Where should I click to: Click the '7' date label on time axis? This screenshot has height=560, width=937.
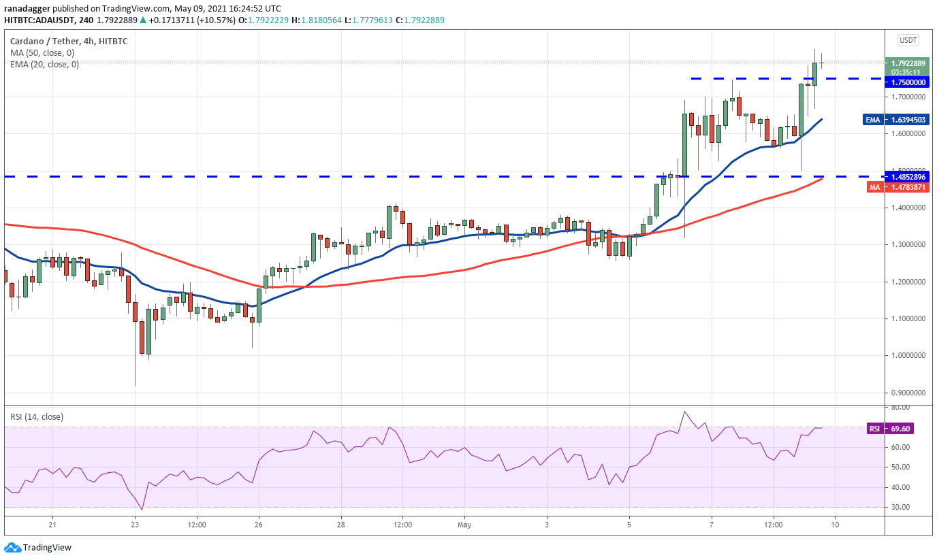pos(712,525)
